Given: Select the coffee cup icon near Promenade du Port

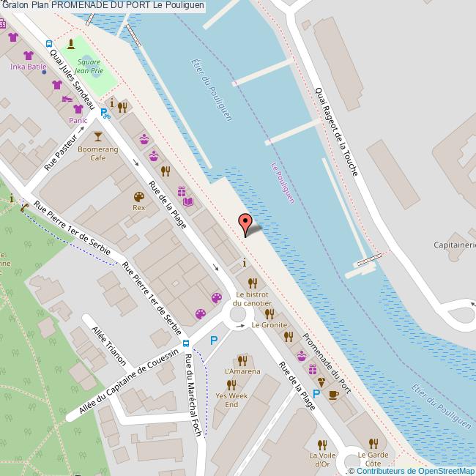Looking at the screenshot, I should (x=334, y=395).
